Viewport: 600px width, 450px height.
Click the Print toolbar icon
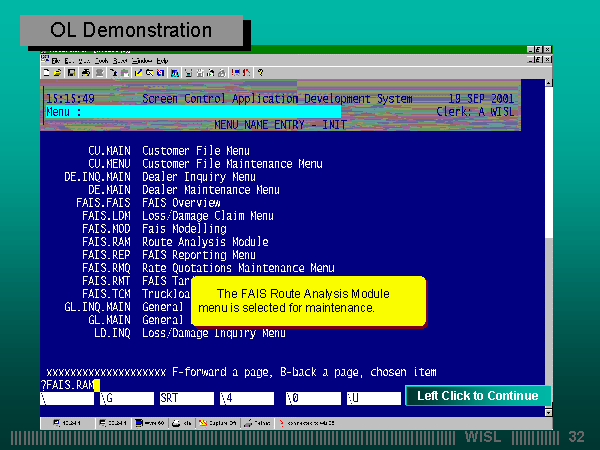pos(85,73)
